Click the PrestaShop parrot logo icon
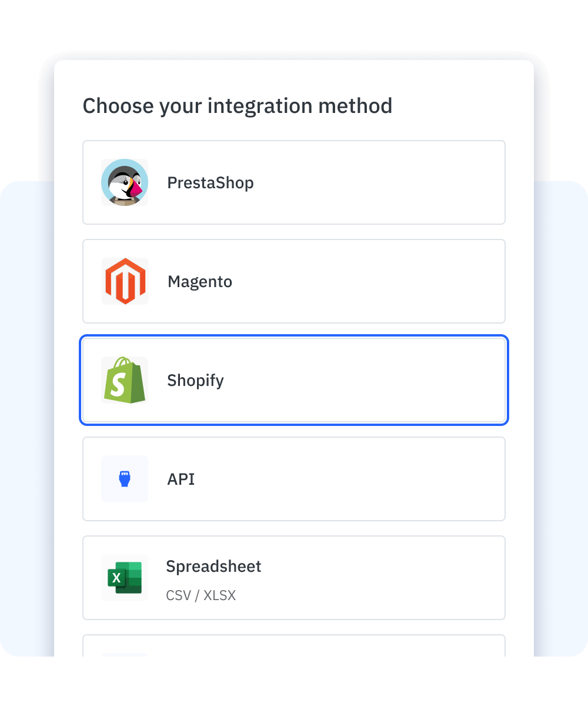This screenshot has height=706, width=588. [125, 182]
